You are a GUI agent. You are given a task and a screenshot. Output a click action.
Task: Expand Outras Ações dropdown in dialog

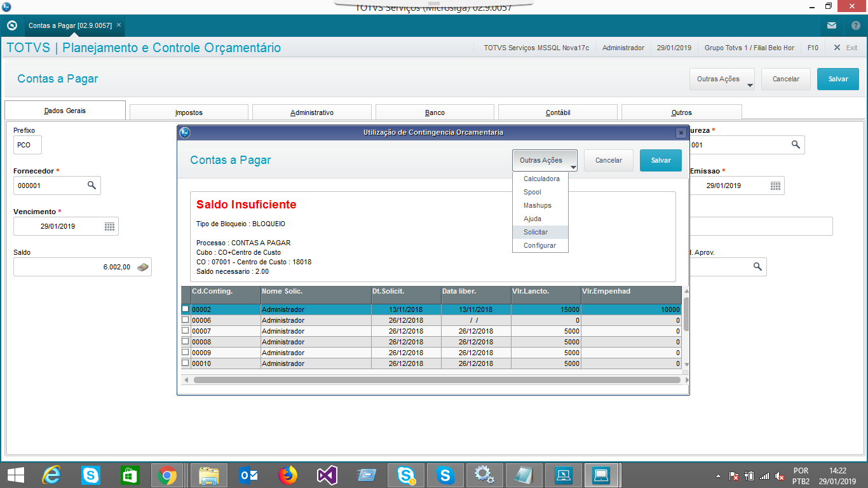pos(545,160)
